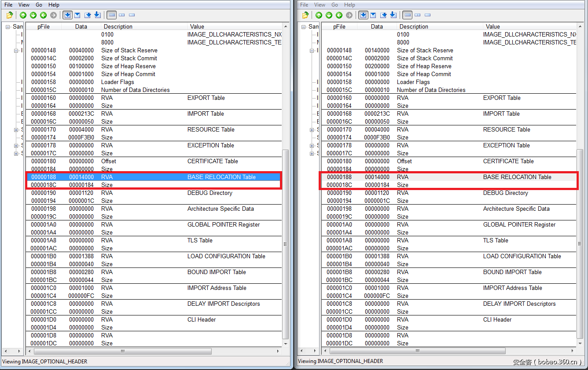Click the Value column header in right window
The height and width of the screenshot is (370, 588).
493,26
